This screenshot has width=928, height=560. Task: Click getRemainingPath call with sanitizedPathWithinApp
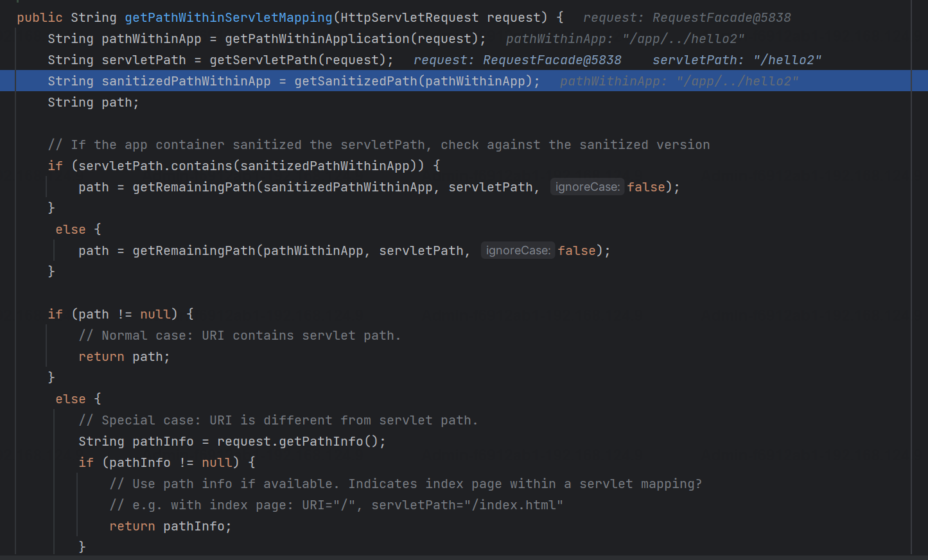[402, 187]
